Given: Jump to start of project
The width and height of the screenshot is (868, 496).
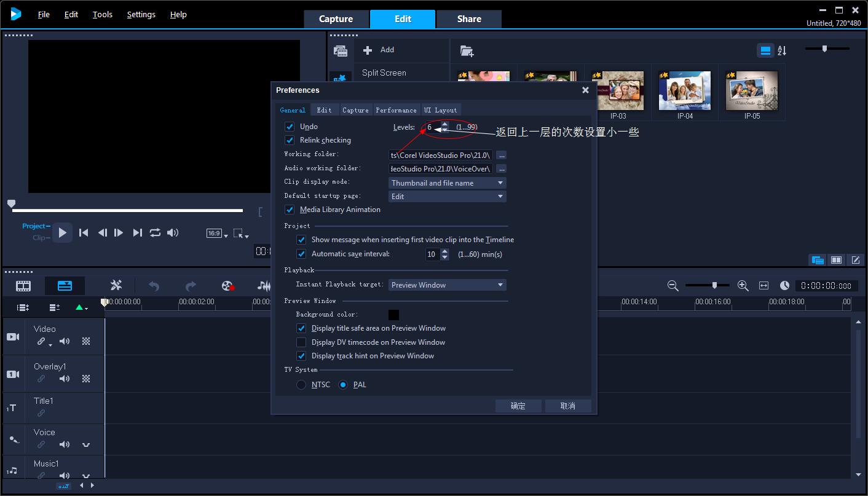Looking at the screenshot, I should click(84, 232).
